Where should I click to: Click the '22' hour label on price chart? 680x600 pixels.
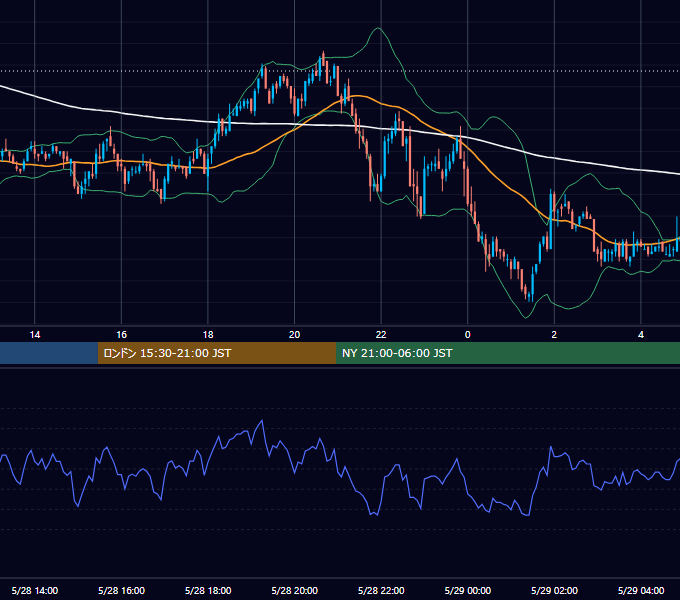[x=381, y=335]
